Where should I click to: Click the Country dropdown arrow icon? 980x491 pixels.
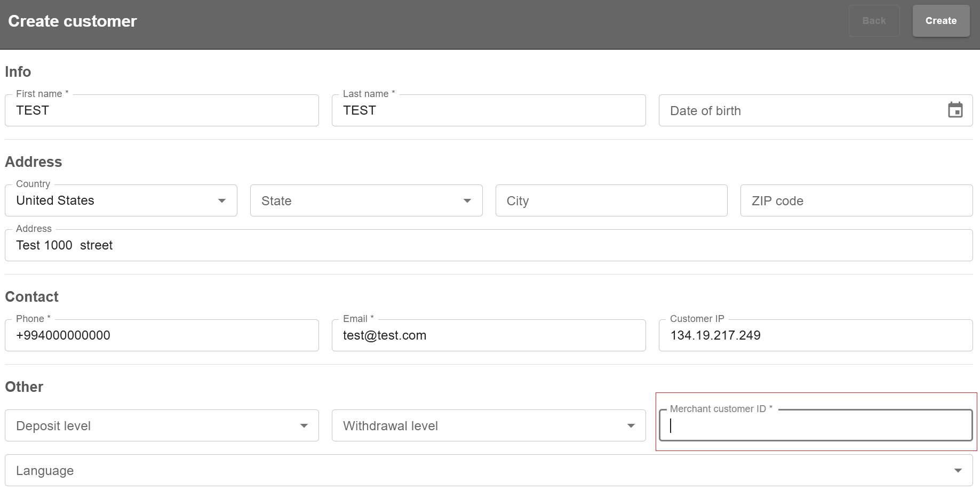222,200
